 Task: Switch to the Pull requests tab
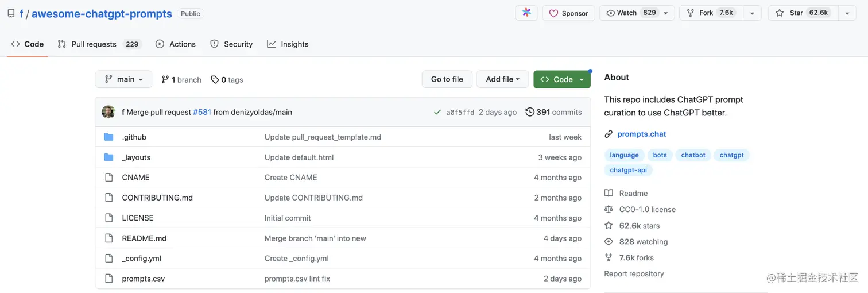click(99, 44)
